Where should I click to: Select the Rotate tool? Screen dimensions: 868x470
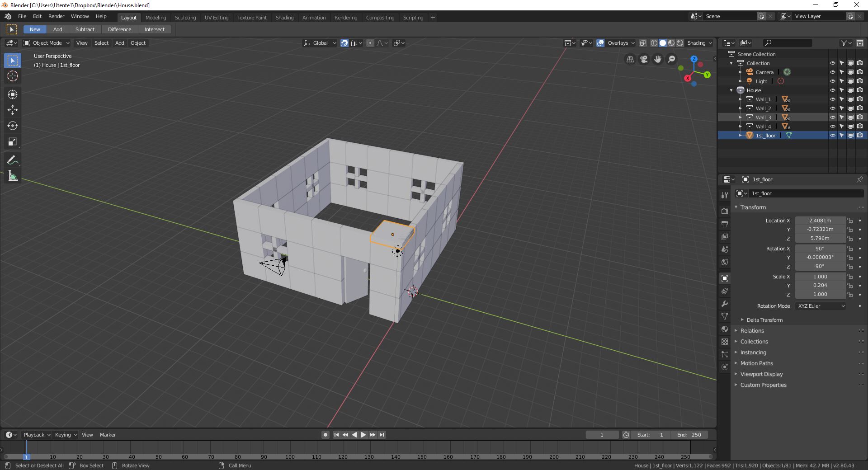pos(12,126)
